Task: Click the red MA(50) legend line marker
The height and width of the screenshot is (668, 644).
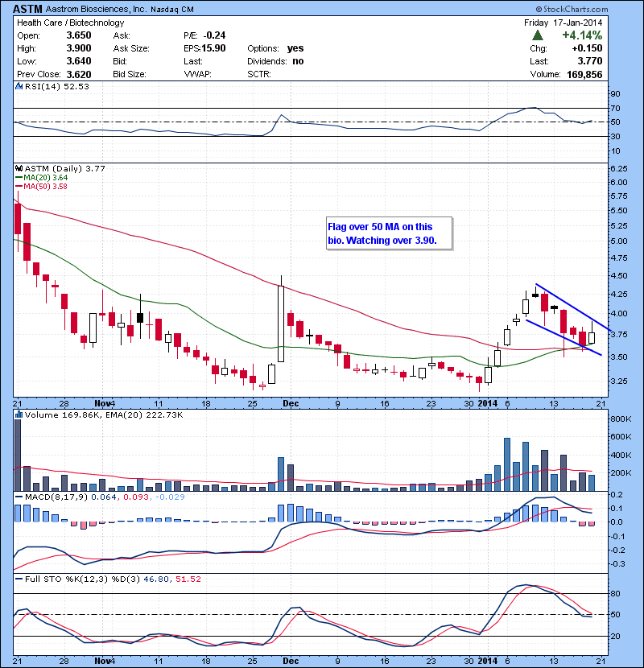Action: (x=19, y=187)
